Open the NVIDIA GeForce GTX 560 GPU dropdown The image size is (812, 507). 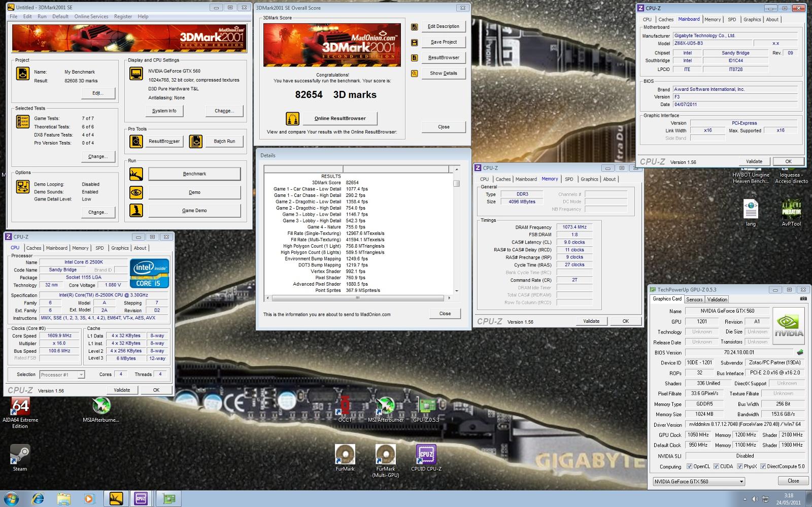click(x=699, y=482)
